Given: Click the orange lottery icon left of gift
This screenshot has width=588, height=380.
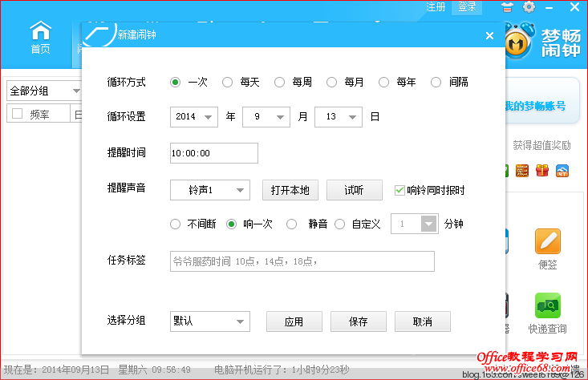Looking at the screenshot, I should click(522, 170).
